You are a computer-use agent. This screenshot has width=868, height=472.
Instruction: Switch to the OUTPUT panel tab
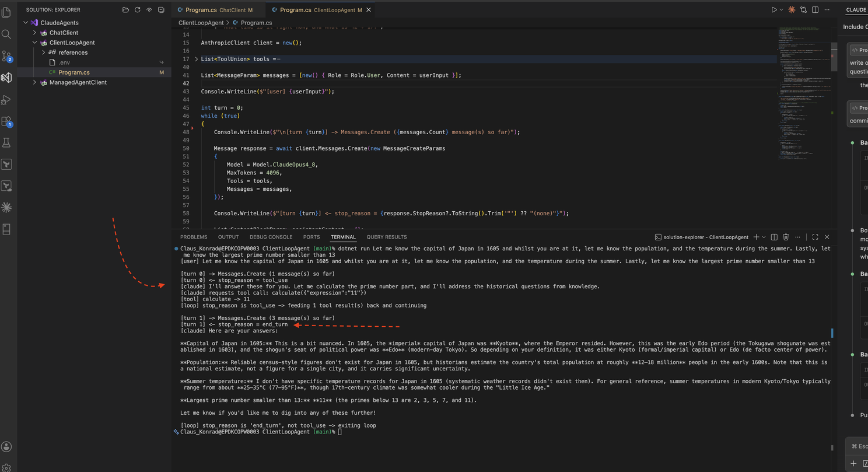[228, 237]
